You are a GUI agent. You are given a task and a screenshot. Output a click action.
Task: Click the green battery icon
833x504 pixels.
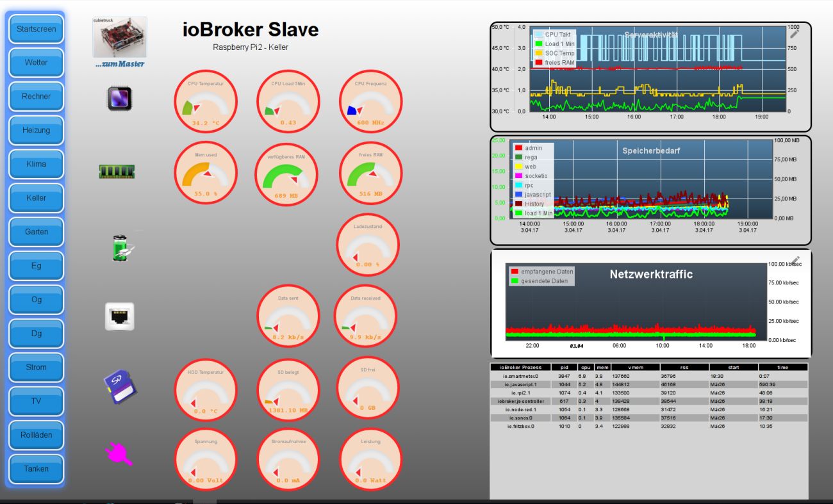coord(121,247)
